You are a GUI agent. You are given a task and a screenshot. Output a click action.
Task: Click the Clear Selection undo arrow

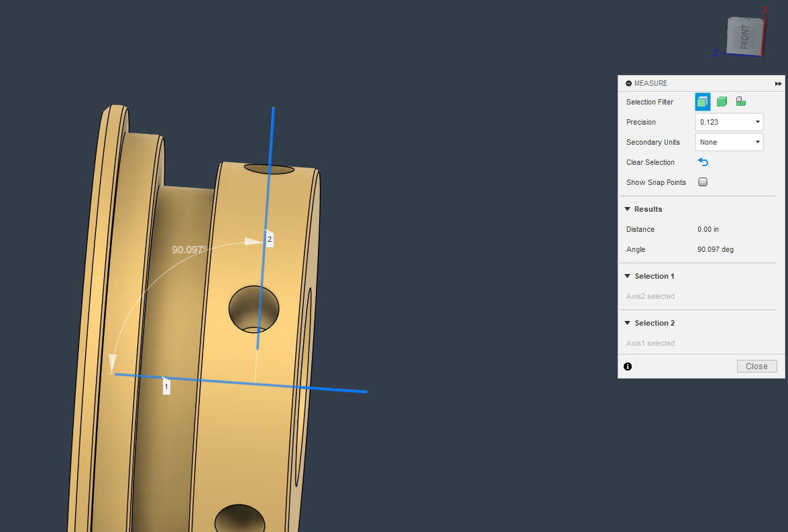pyautogui.click(x=703, y=162)
